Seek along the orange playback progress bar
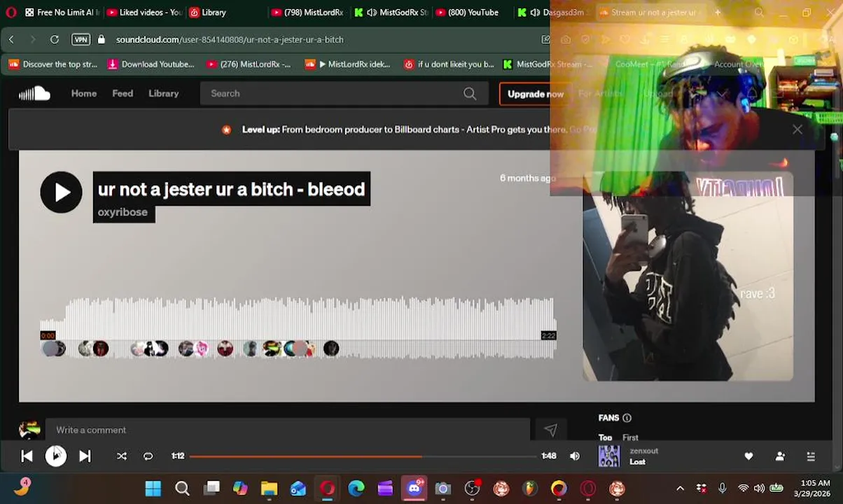This screenshot has width=843, height=504. click(x=363, y=456)
